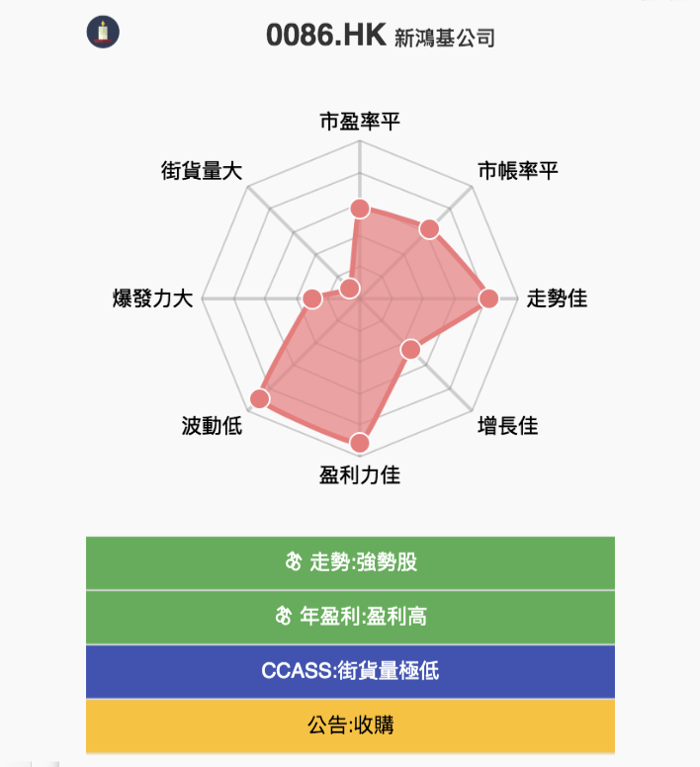Click the 走勢佳 axis label
Screen dimensions: 700x767
coord(558,298)
